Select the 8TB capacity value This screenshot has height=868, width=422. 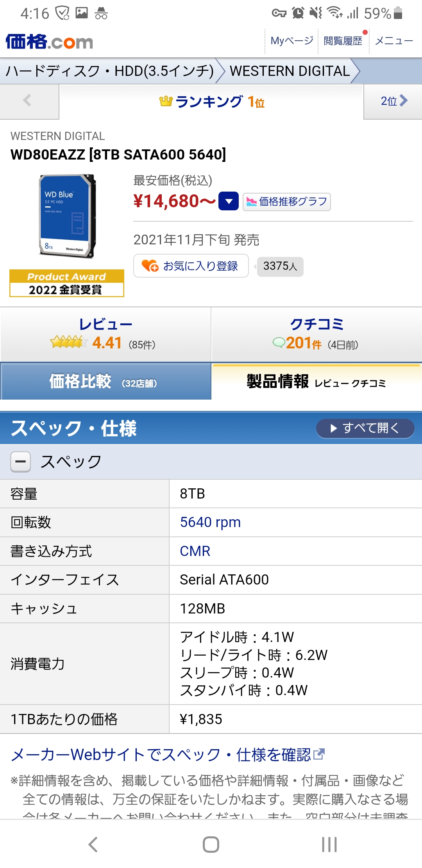[192, 494]
